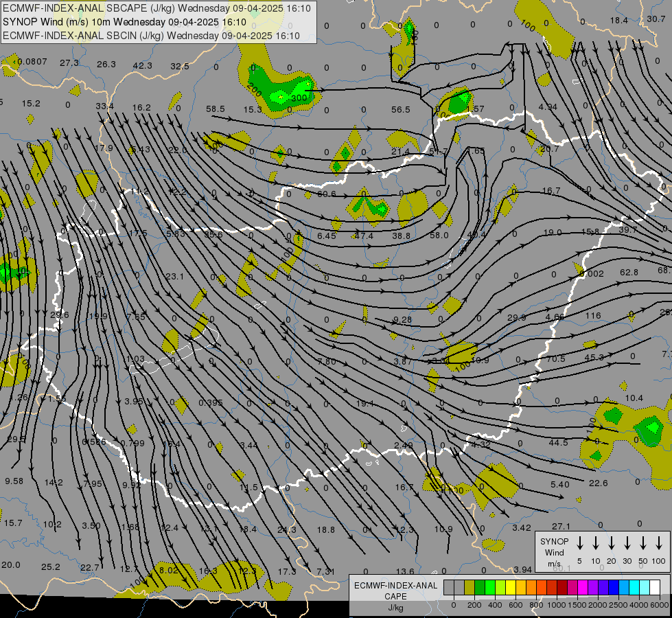The image size is (672, 618).
Task: Click the 600 tick on CAPE scale
Action: click(515, 605)
